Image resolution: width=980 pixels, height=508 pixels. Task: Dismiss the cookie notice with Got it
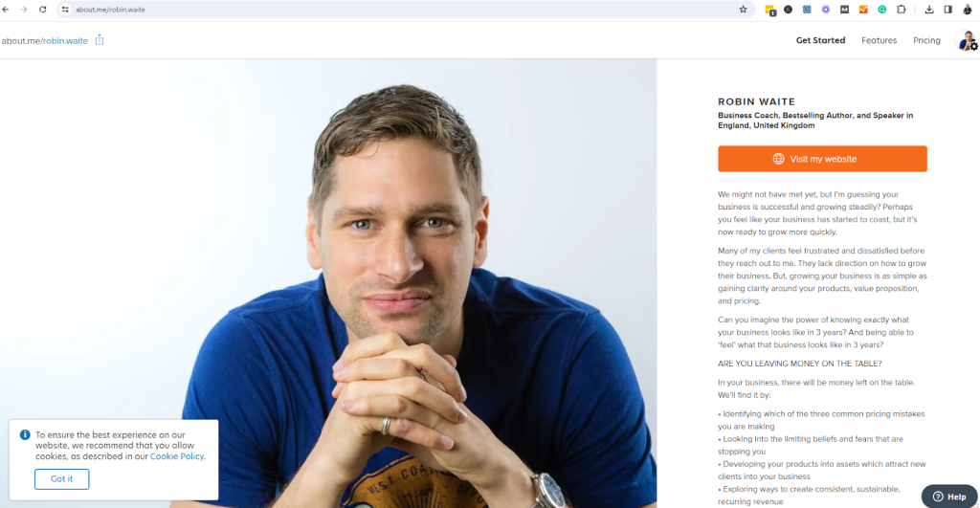click(x=62, y=478)
